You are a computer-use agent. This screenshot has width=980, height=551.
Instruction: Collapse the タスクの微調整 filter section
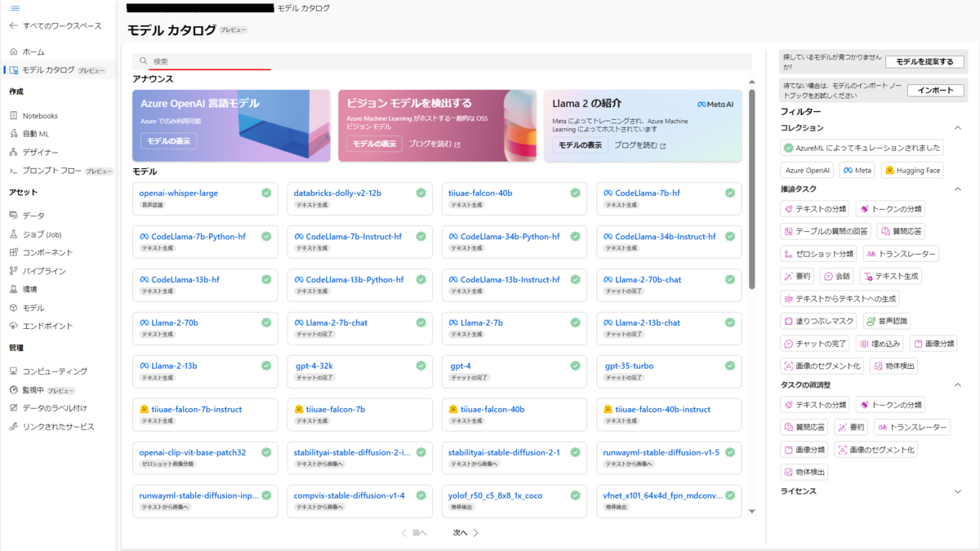[x=958, y=384]
